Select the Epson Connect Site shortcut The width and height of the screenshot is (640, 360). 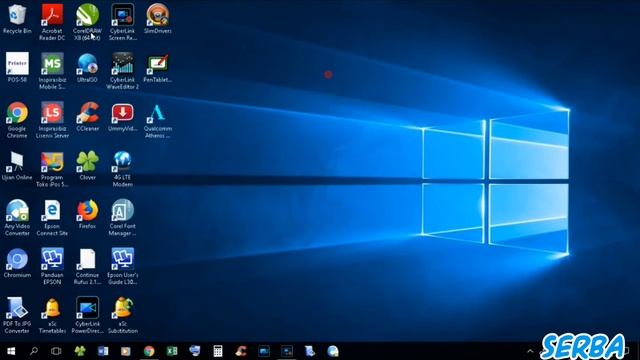point(52,218)
